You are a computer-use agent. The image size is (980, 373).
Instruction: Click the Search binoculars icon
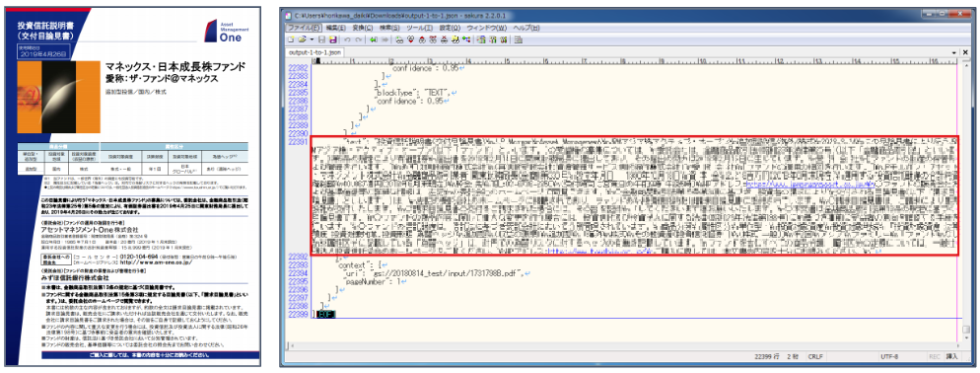pyautogui.click(x=399, y=39)
